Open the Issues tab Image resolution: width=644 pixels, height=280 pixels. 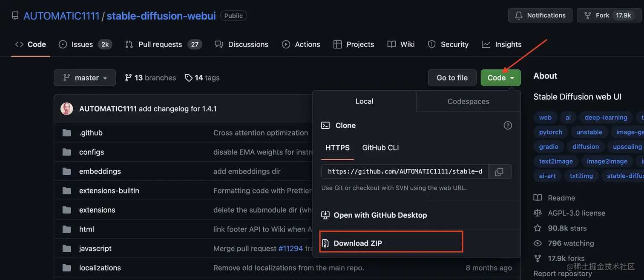pyautogui.click(x=85, y=44)
